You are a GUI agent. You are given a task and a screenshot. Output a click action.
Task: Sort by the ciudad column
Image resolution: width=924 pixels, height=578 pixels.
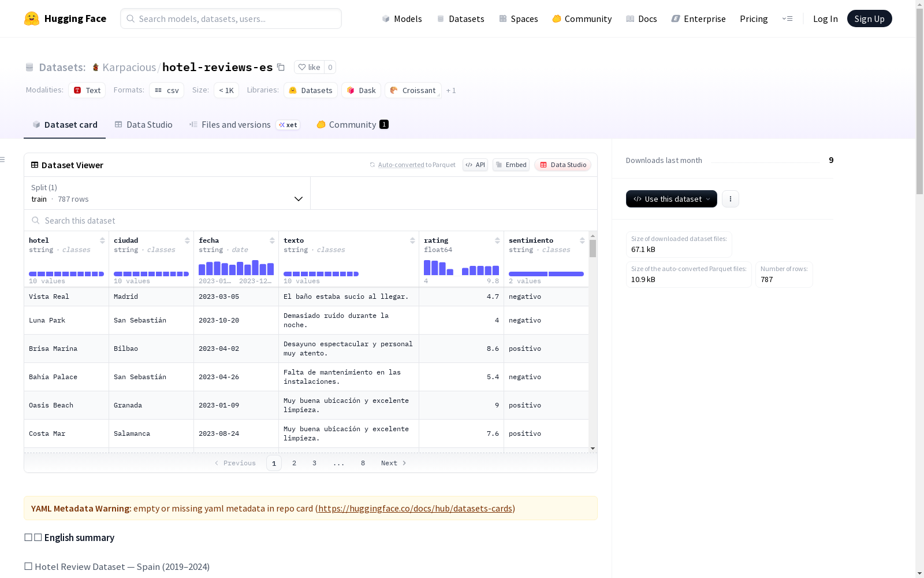pos(187,240)
